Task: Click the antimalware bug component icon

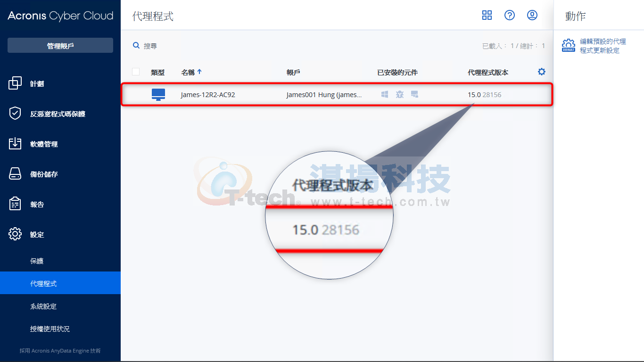Action: [400, 95]
